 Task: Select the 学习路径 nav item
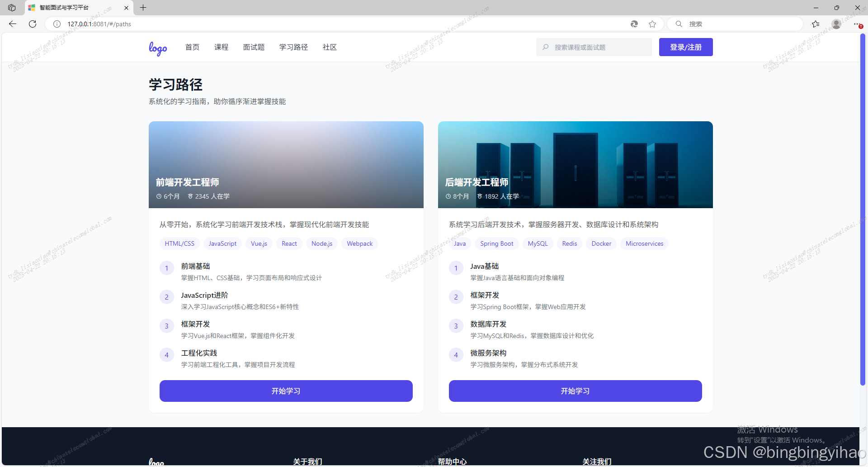pyautogui.click(x=293, y=47)
